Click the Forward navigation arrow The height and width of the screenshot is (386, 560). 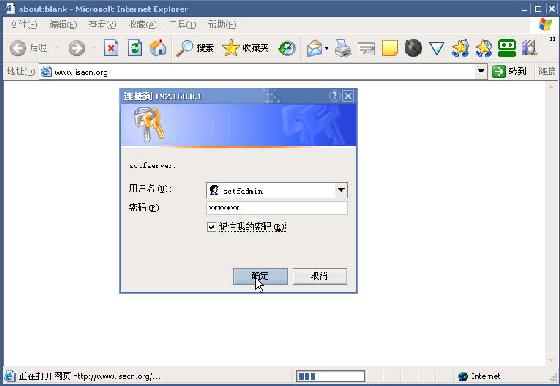[77, 48]
